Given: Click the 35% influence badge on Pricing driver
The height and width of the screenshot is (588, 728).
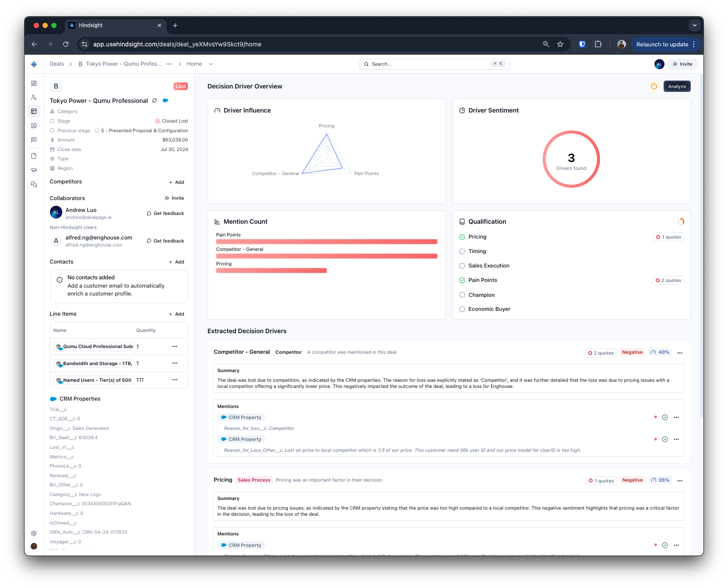Looking at the screenshot, I should [x=660, y=480].
